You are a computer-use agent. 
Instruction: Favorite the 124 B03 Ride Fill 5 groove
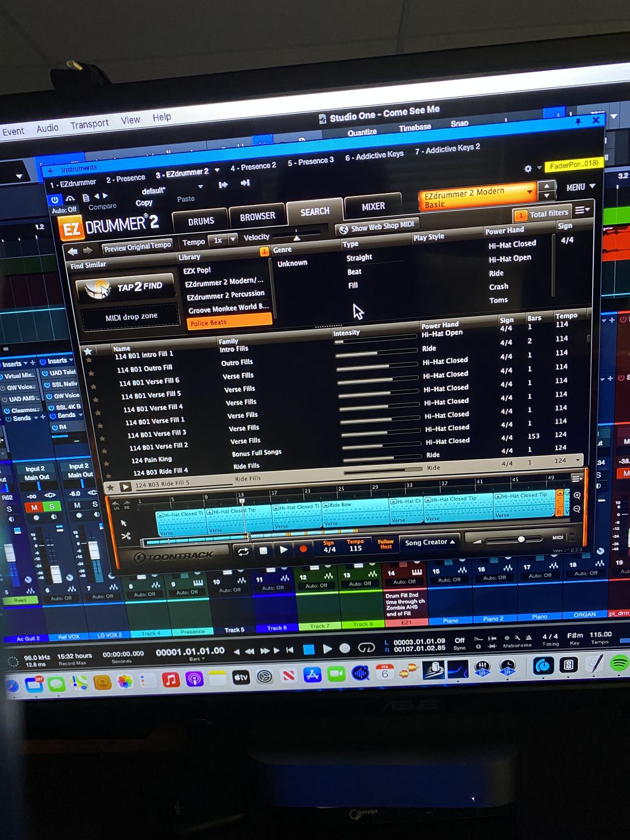[x=110, y=487]
